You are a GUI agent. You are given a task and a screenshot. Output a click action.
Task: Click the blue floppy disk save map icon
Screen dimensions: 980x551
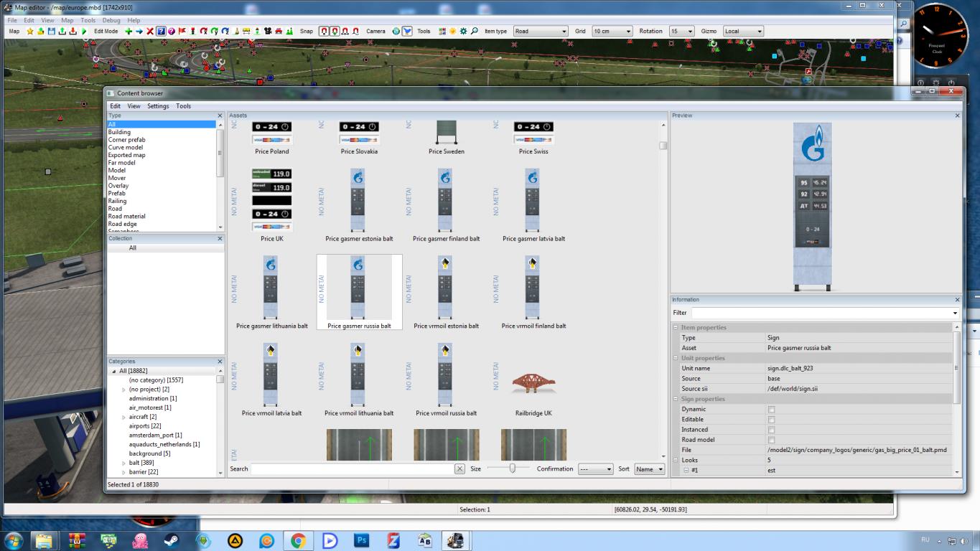tap(51, 32)
